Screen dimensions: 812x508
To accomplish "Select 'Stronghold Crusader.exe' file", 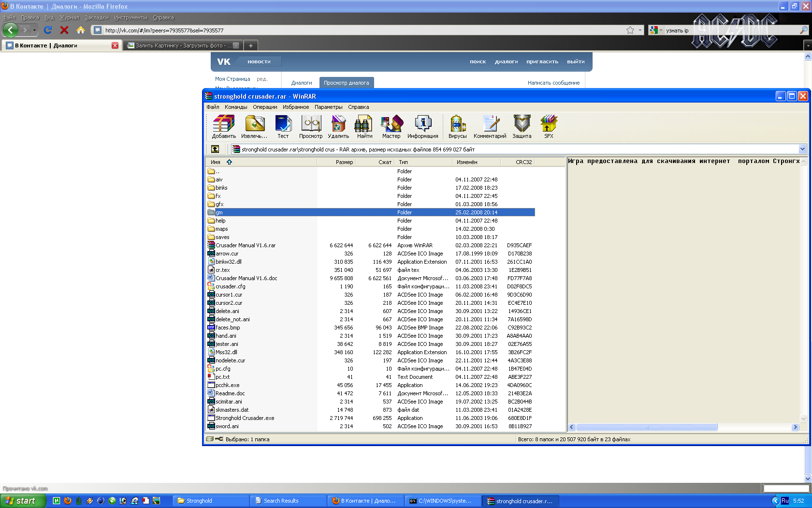I will (371, 418).
